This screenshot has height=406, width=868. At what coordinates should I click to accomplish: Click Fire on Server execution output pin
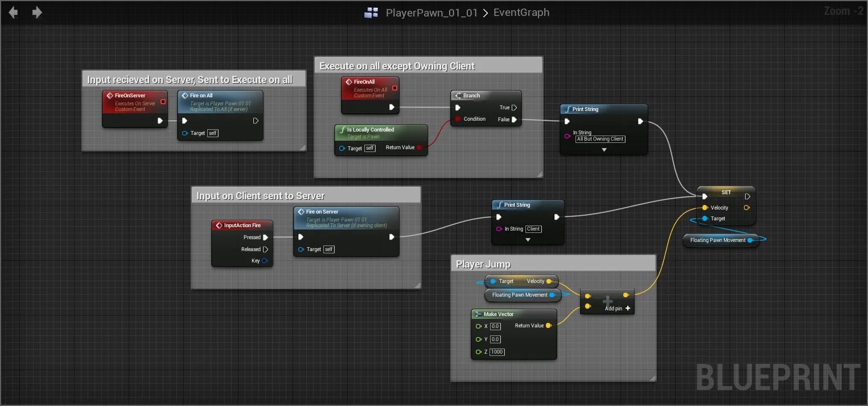pyautogui.click(x=392, y=237)
